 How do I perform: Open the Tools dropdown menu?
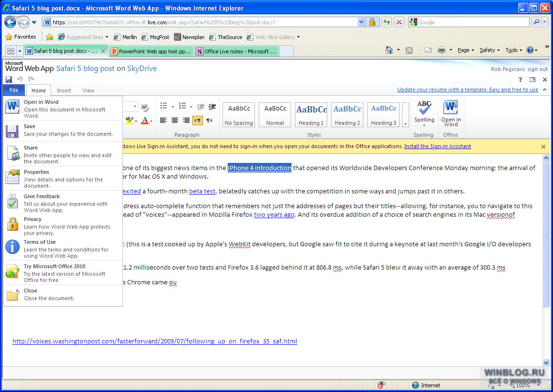pyautogui.click(x=513, y=50)
